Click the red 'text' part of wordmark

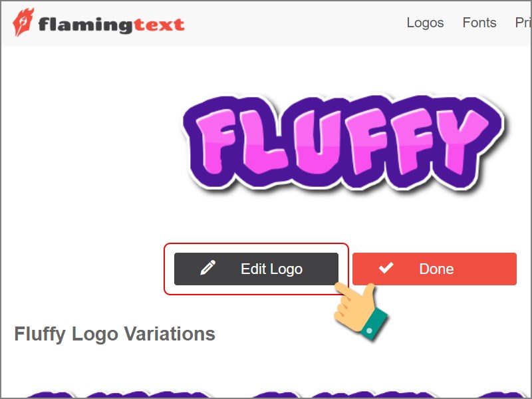(x=159, y=25)
